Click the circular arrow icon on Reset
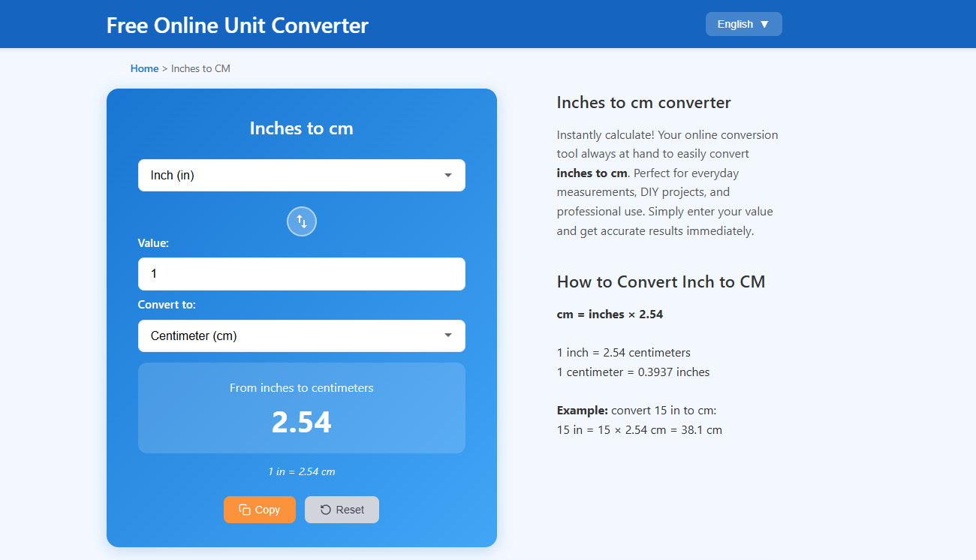Viewport: 976px width, 560px height. coord(325,510)
